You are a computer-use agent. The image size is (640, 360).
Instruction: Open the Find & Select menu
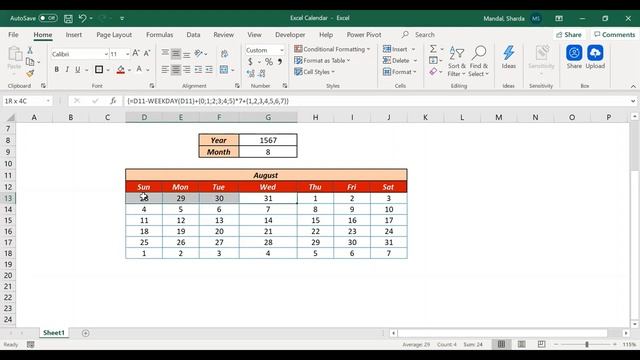coord(478,61)
